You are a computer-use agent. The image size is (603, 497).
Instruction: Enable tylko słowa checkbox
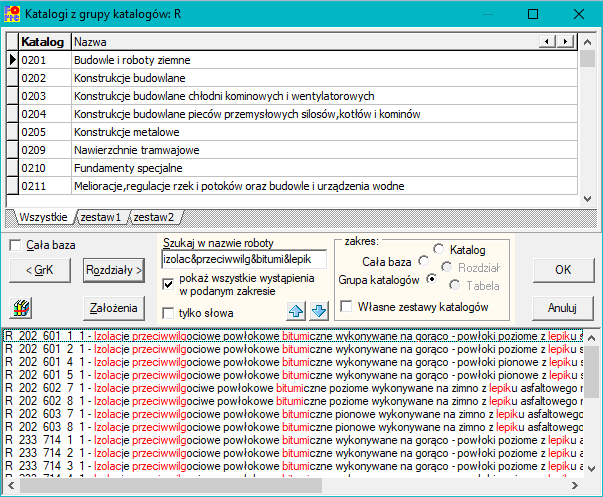(x=168, y=313)
